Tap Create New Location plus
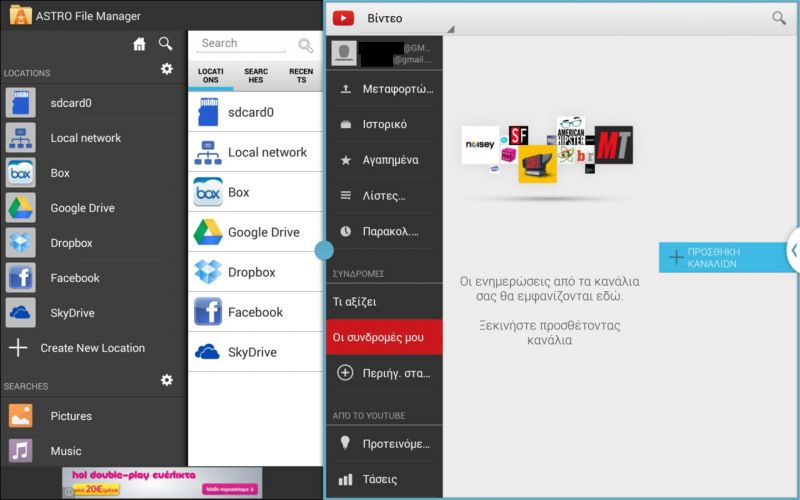This screenshot has height=500, width=800. tap(18, 348)
